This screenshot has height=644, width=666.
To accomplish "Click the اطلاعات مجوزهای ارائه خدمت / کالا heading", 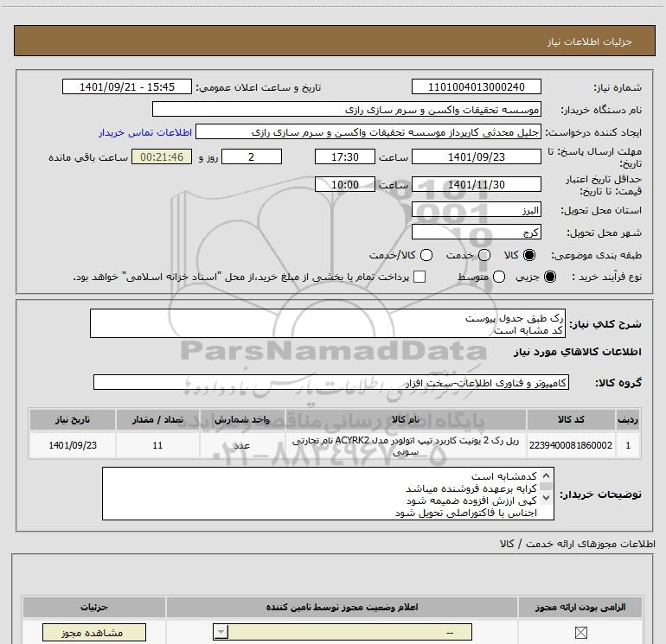I will (x=578, y=544).
